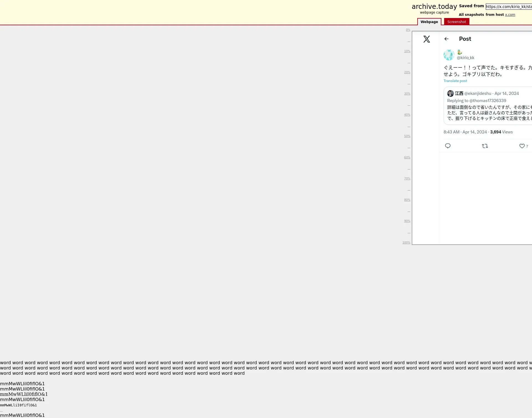Jump to the 100% scroll marker
This screenshot has height=418, width=532.
tap(406, 242)
